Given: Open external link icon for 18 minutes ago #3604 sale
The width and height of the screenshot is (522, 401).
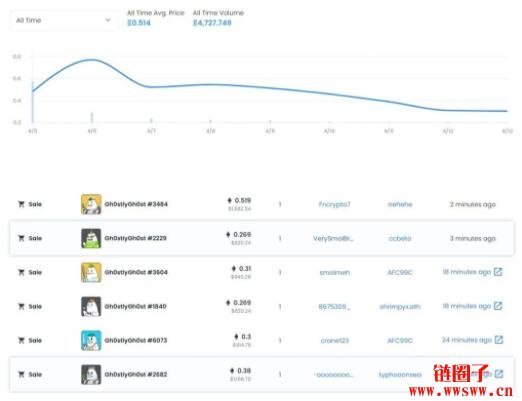Looking at the screenshot, I should click(x=498, y=272).
